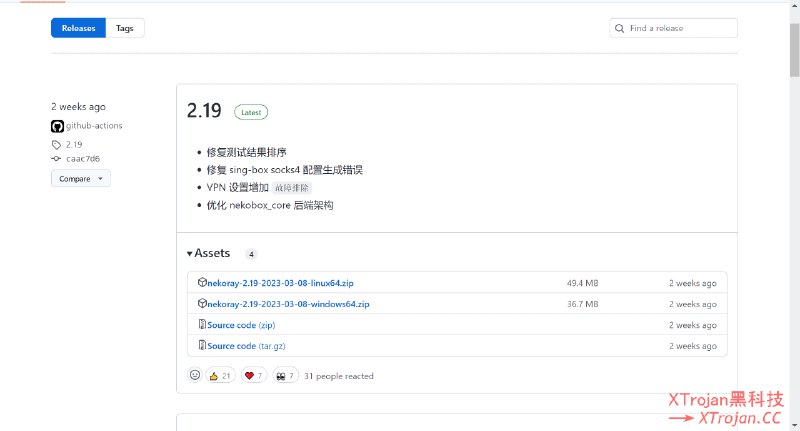Click the file icon for Source code (zip)

[x=201, y=325]
